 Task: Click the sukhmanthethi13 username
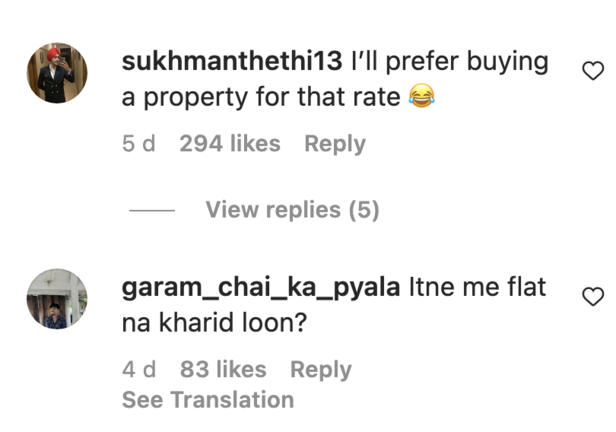pos(232,62)
